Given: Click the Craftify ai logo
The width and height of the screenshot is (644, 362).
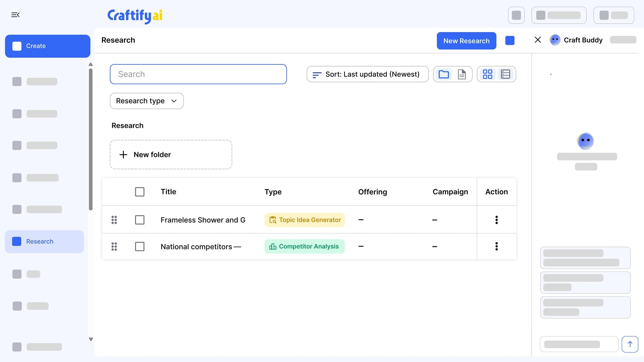Looking at the screenshot, I should pyautogui.click(x=135, y=16).
